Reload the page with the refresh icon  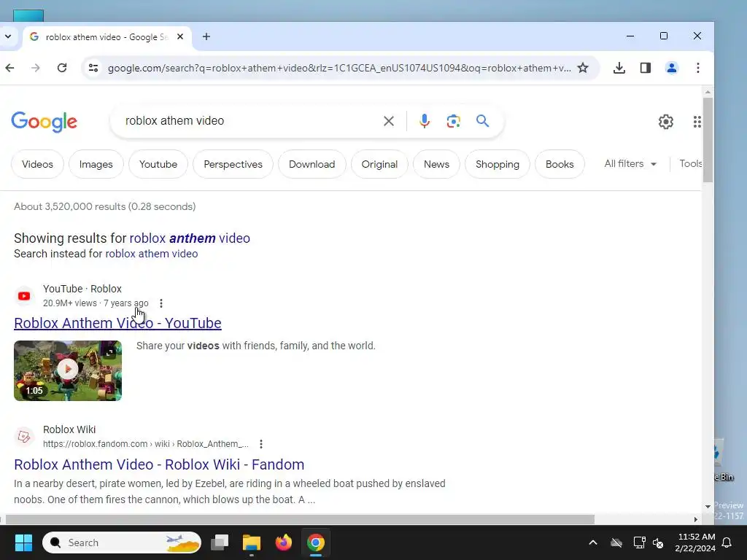coord(62,68)
